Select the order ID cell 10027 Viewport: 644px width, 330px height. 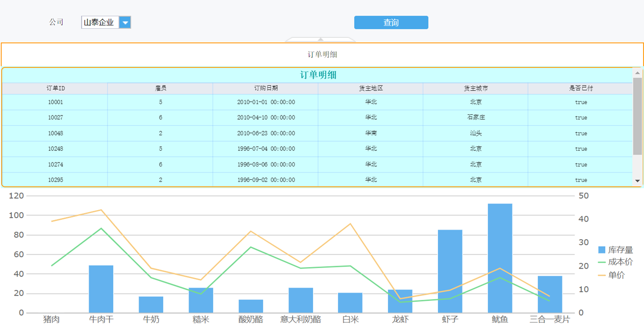click(55, 118)
